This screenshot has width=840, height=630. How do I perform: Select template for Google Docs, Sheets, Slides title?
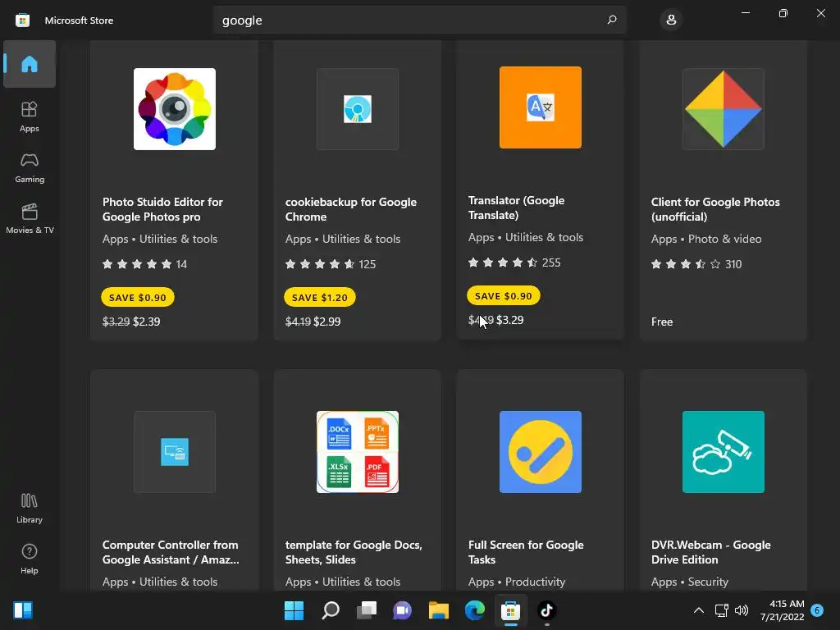coord(354,552)
